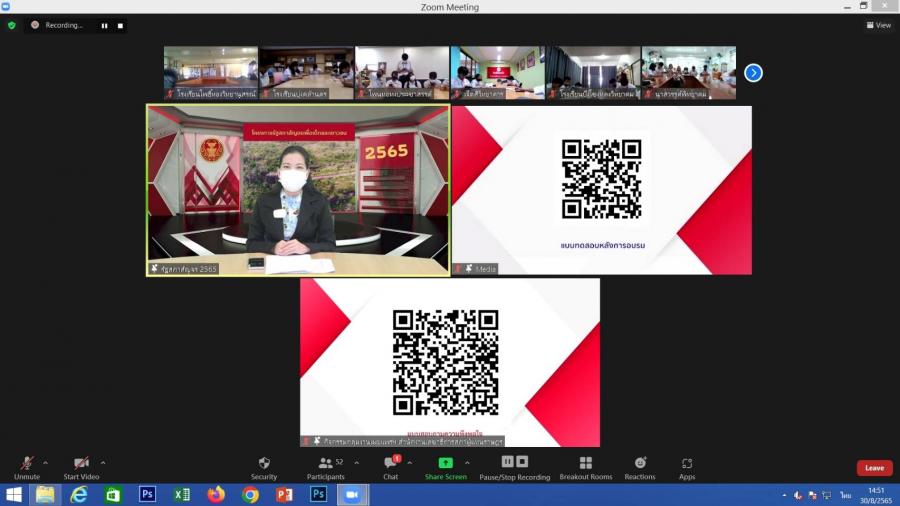
Task: Open the View layout menu
Action: [x=878, y=25]
